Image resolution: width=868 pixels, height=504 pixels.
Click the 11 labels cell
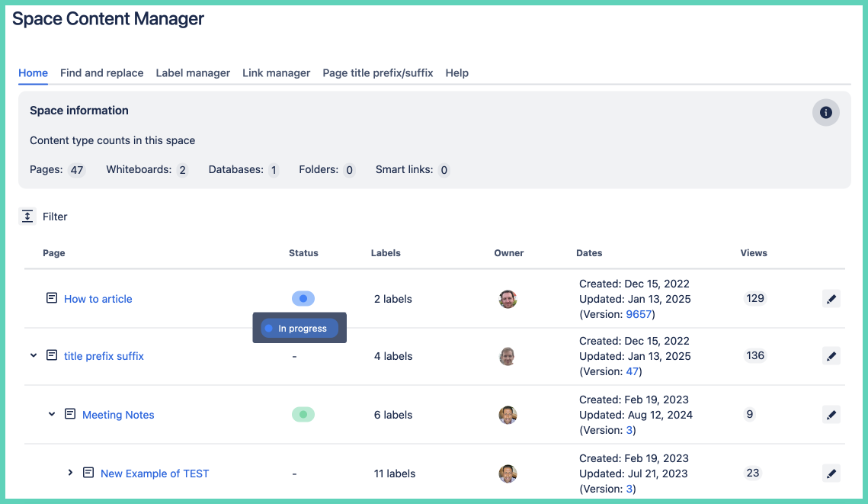click(x=395, y=474)
